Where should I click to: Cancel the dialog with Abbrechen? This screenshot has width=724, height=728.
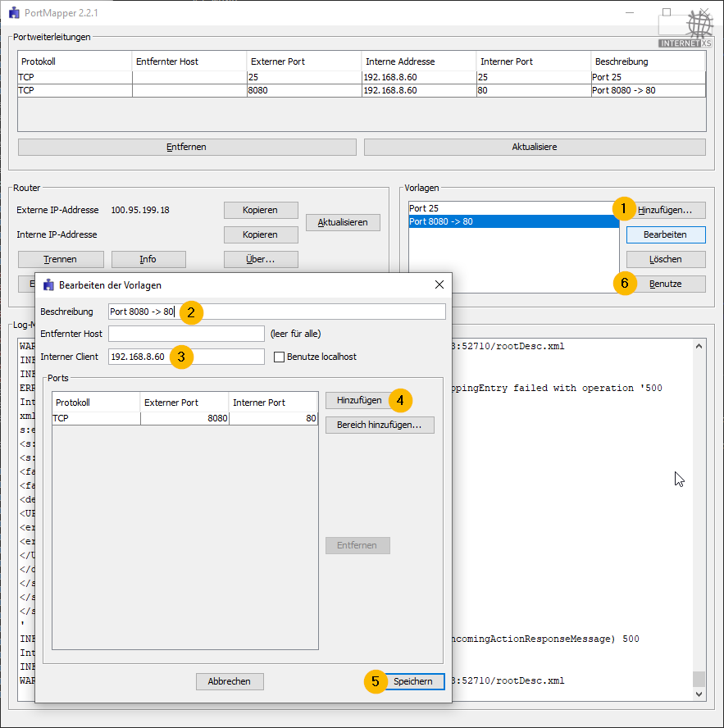point(230,681)
